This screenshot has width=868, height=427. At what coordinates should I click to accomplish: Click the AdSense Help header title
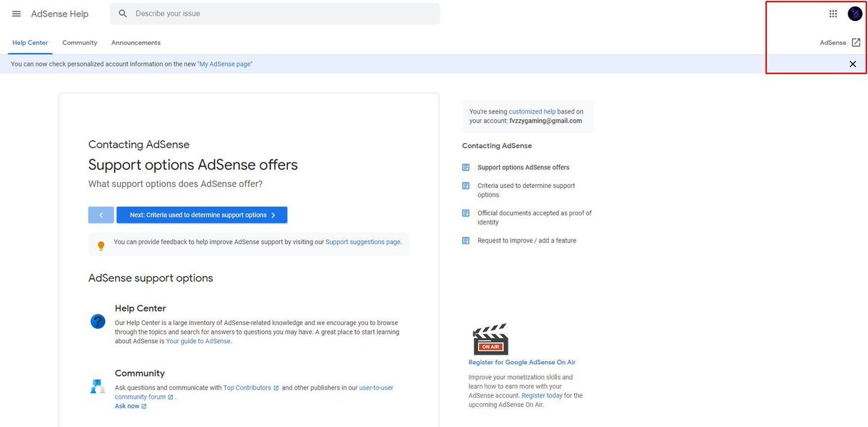pyautogui.click(x=59, y=14)
